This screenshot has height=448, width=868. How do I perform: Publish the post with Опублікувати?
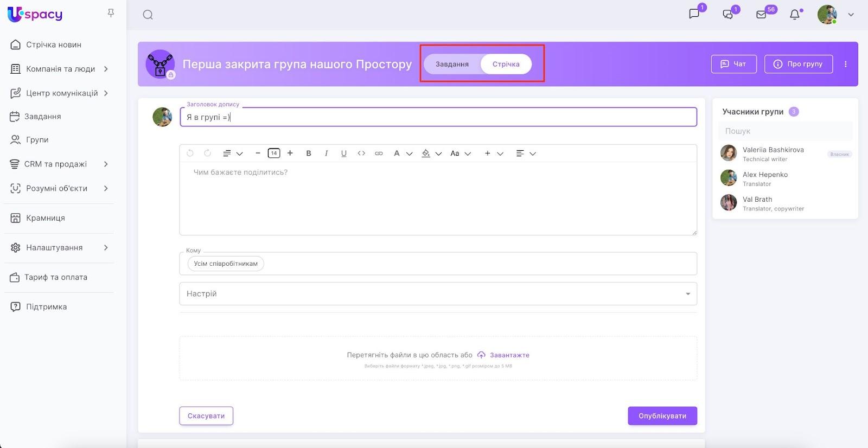tap(662, 416)
